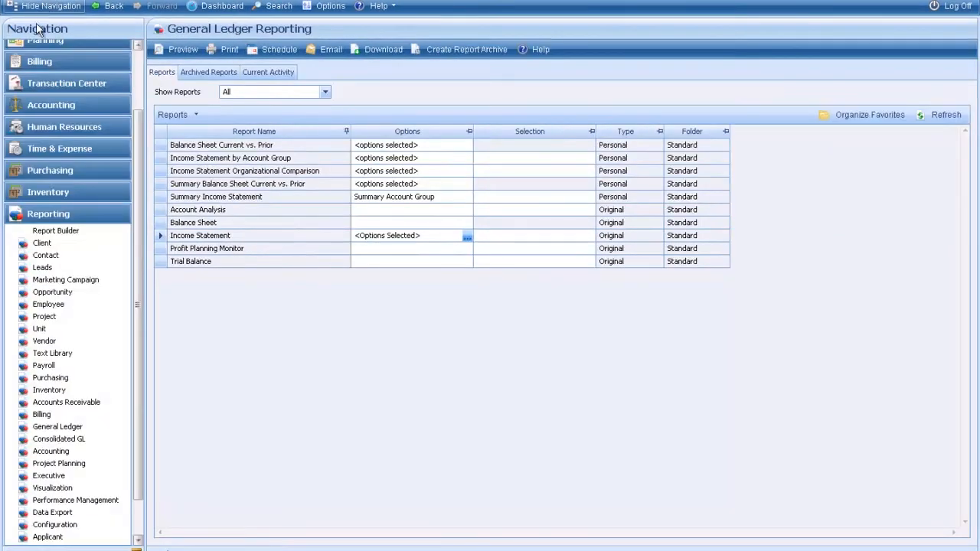Click the Schedule calendar icon
The width and height of the screenshot is (980, 551).
coord(252,49)
